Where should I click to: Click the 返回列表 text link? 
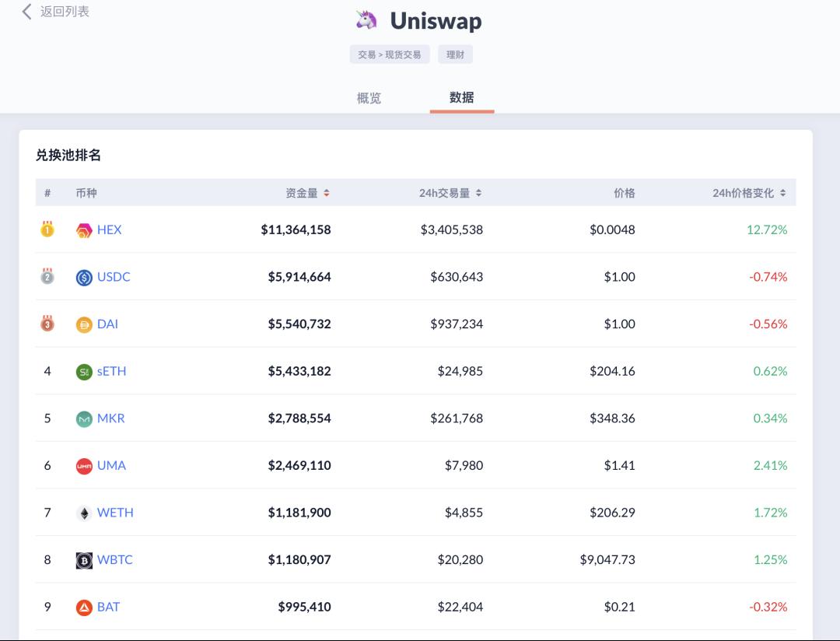65,11
